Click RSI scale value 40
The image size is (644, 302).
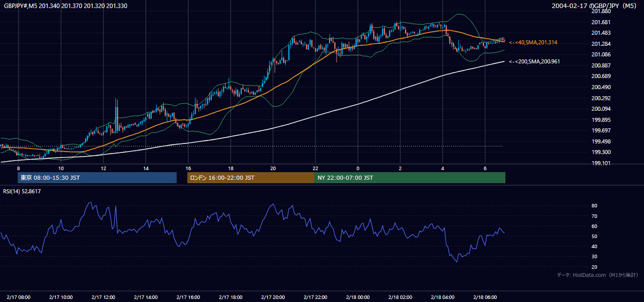594,246
